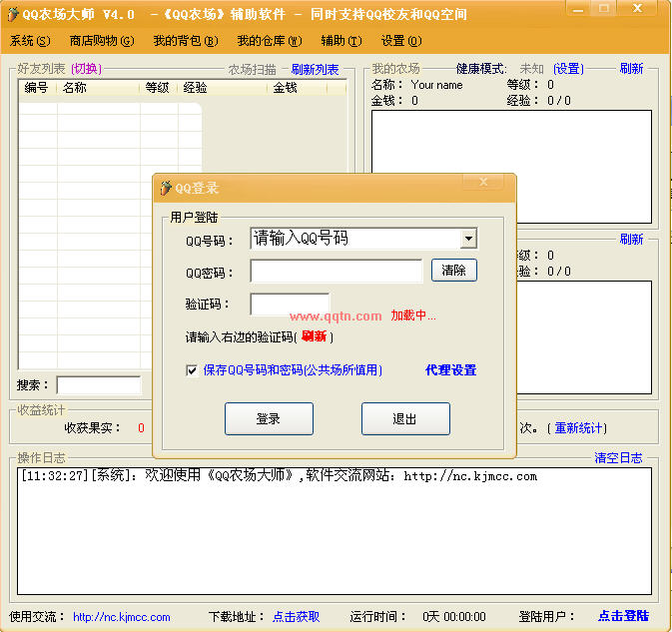672x632 pixels.
Task: Click the 验证码 input field
Action: pos(290,305)
